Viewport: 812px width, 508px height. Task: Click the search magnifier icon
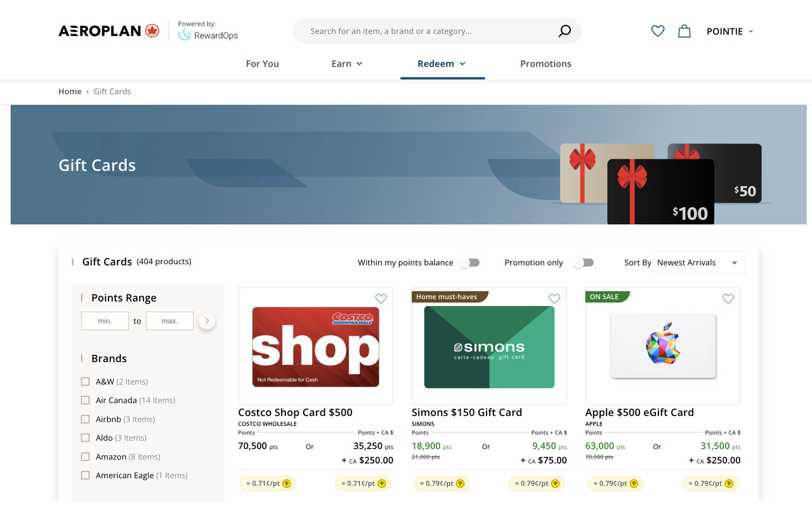pyautogui.click(x=564, y=31)
